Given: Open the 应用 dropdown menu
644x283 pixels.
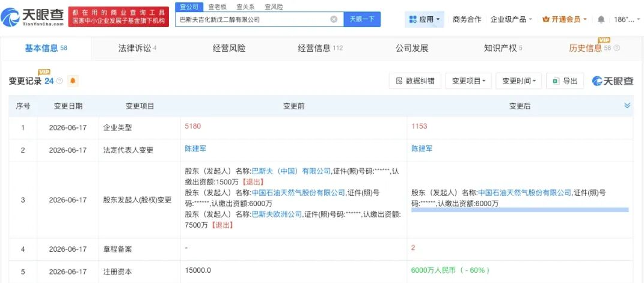Looking at the screenshot, I should pos(425,19).
